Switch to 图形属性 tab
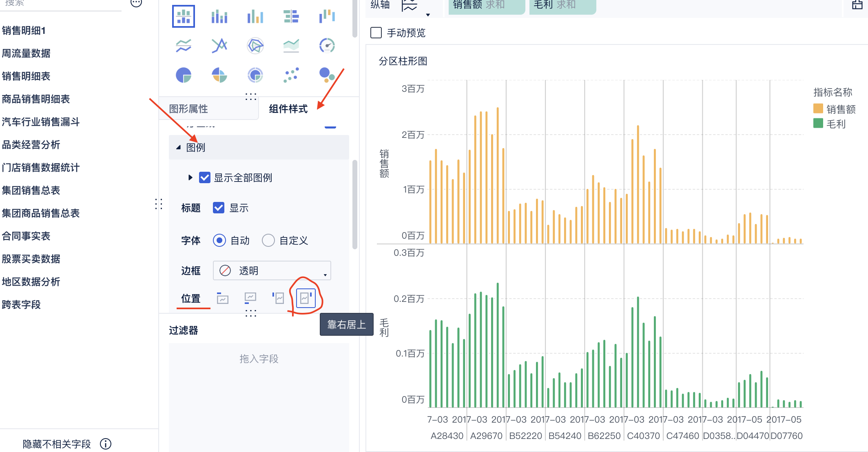Viewport: 868px width, 452px height. [x=188, y=109]
